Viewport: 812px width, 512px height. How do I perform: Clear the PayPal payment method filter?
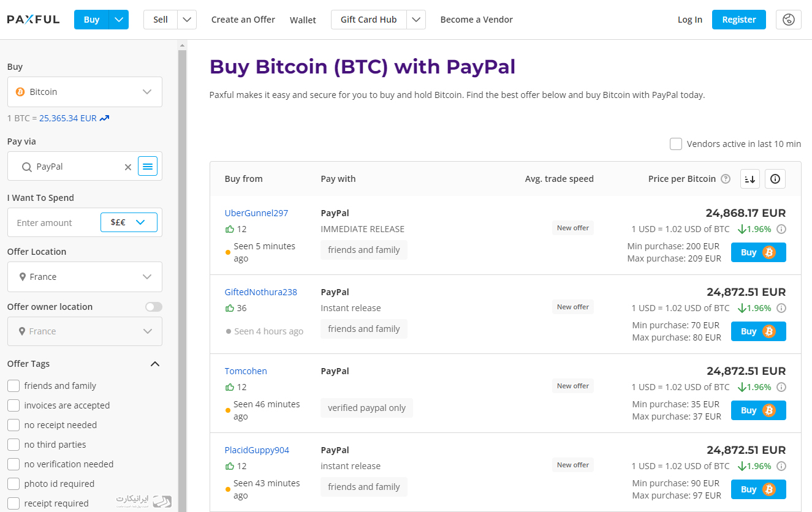pos(128,167)
